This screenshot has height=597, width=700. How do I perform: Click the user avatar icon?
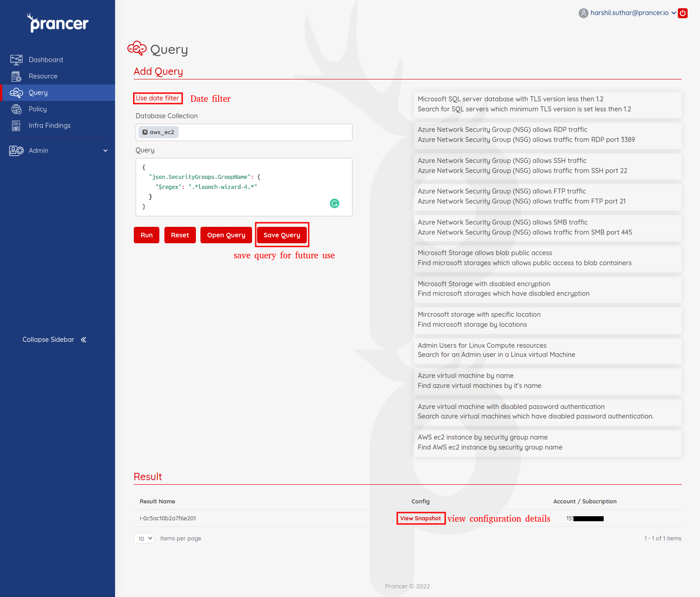(x=584, y=13)
